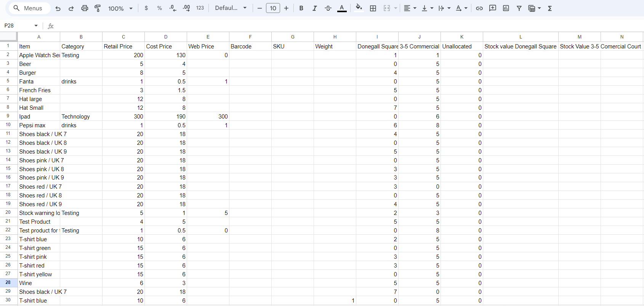Image resolution: width=644 pixels, height=306 pixels.
Task: Create a filter with funnel icon
Action: [x=519, y=8]
